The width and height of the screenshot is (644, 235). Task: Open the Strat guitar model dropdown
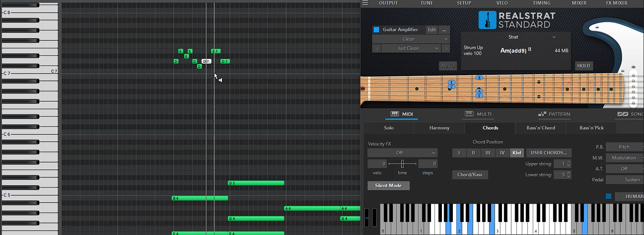pyautogui.click(x=516, y=37)
